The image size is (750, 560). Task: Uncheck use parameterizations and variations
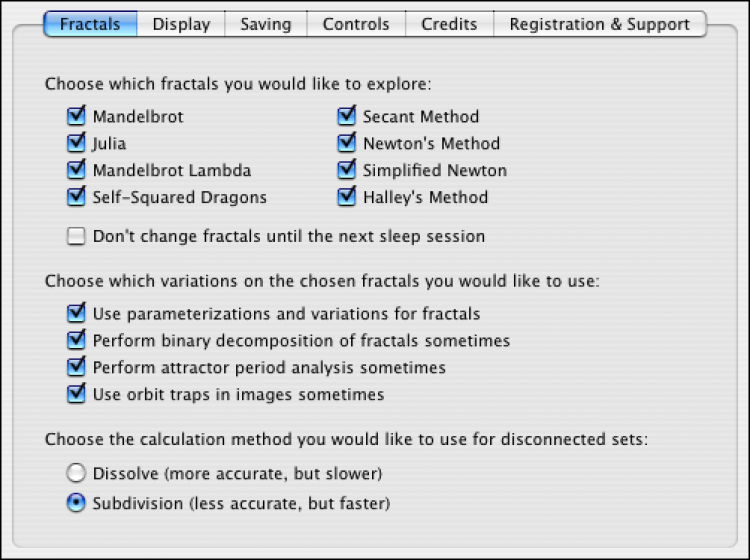77,314
